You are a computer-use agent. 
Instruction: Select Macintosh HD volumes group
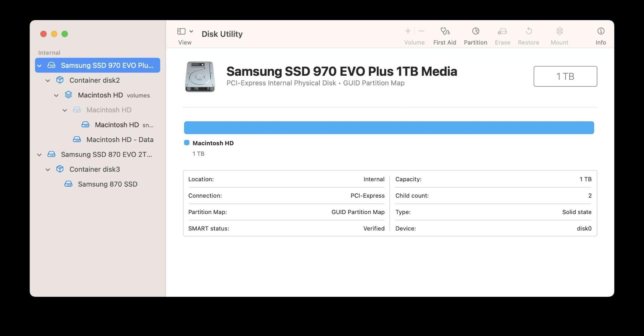tap(98, 95)
